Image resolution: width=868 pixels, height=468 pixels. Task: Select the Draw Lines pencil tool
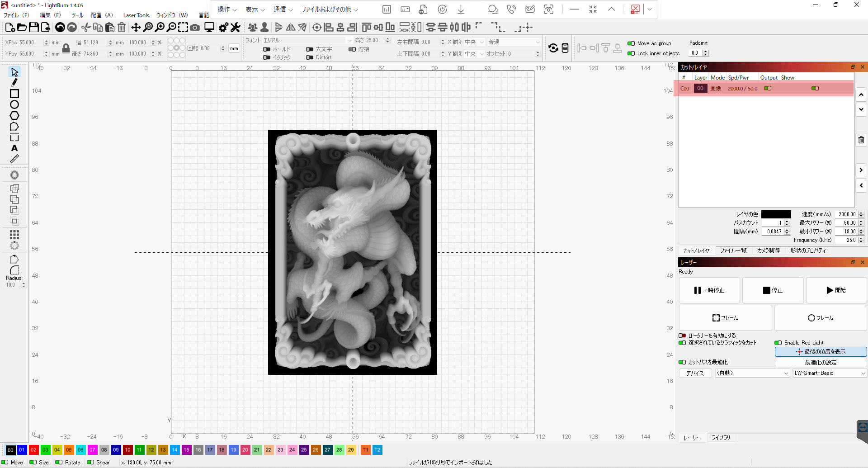tap(14, 83)
